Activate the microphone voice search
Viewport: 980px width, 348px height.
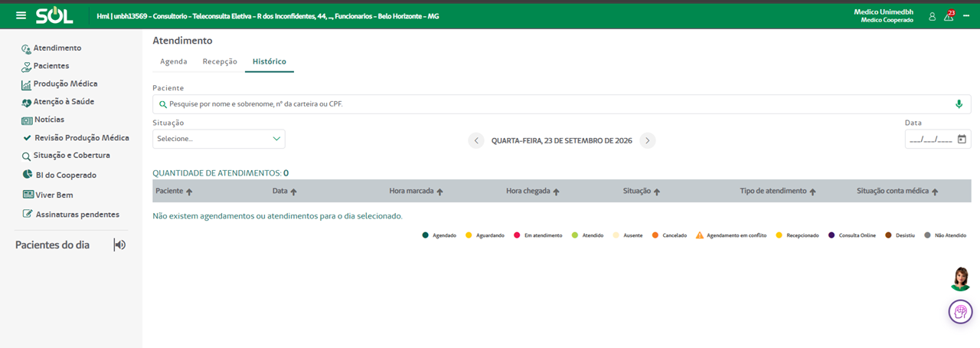click(959, 104)
